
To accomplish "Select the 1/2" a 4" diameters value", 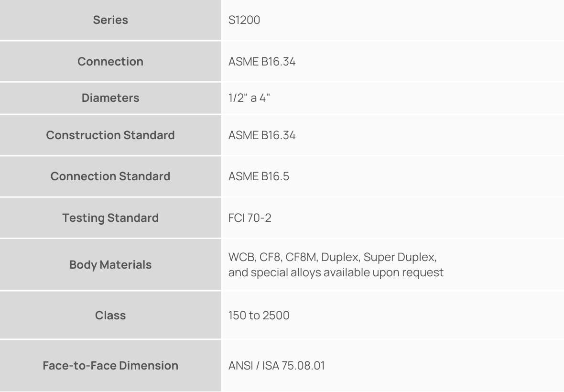I will tap(249, 98).
